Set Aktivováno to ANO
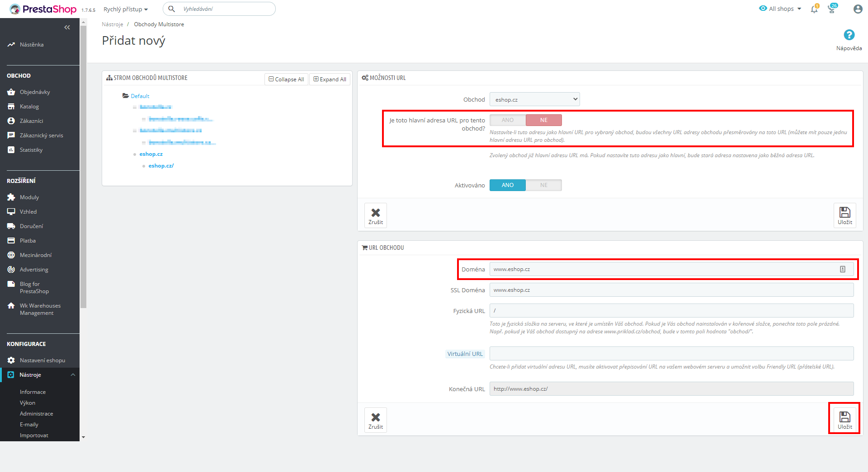 coord(508,185)
